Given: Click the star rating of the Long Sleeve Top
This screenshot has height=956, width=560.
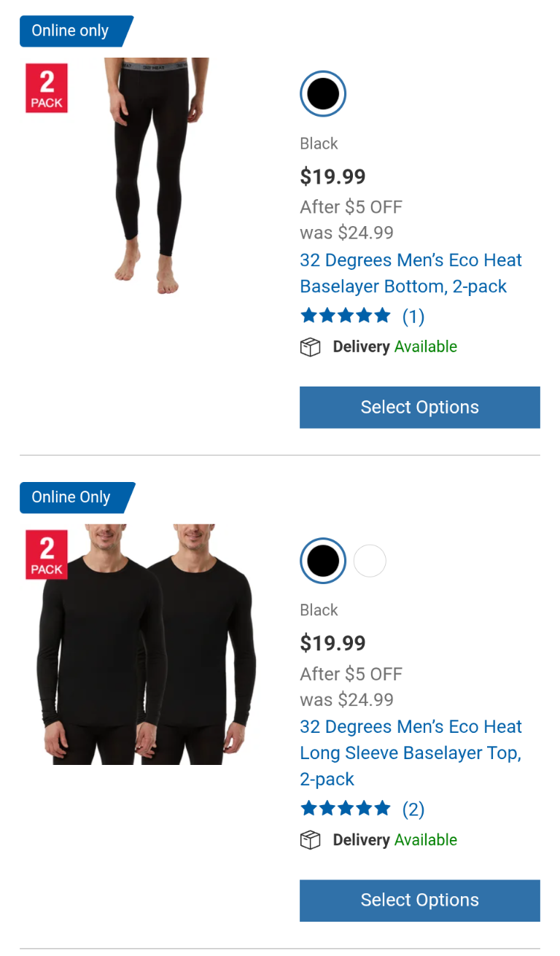Looking at the screenshot, I should [x=346, y=809].
